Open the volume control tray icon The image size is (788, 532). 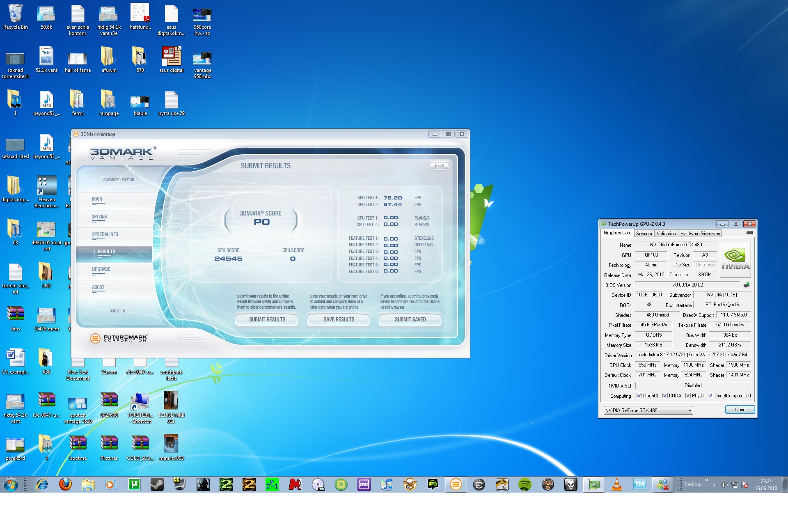tap(724, 485)
